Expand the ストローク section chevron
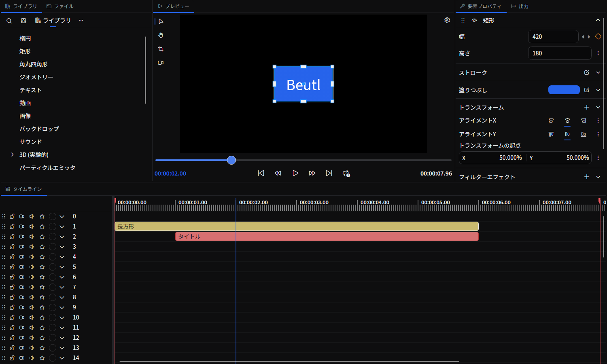 (598, 72)
